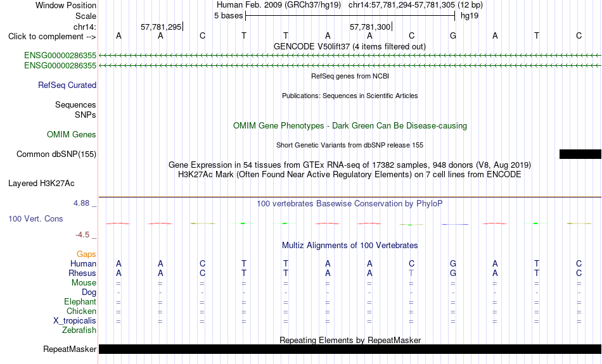Screen dimensions: 602x364
Task: Click 'Multiz Alignments of 100 Vertebrates' title
Action: [x=350, y=246]
